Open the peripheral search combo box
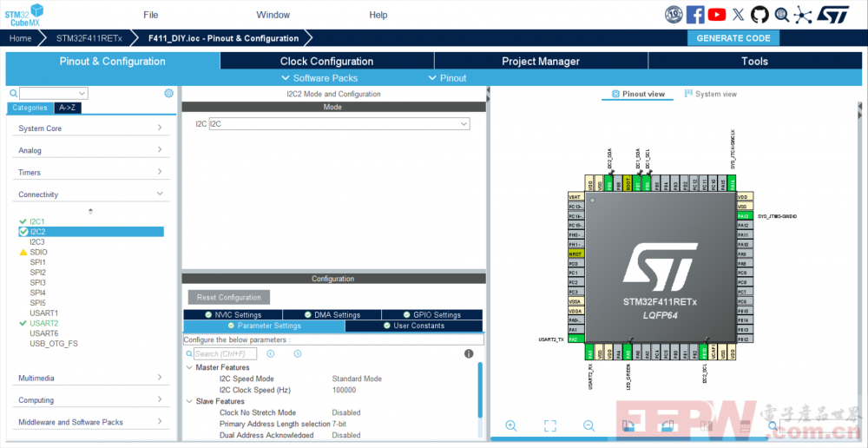 click(x=53, y=93)
